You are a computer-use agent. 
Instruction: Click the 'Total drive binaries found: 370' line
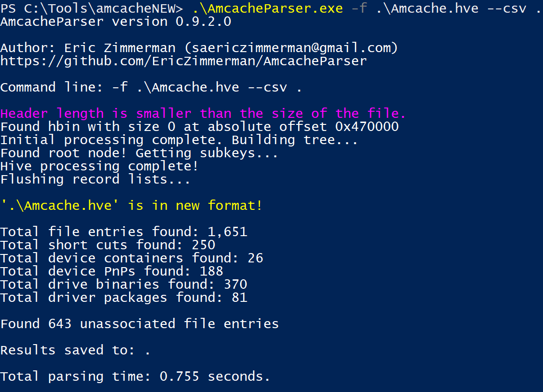click(x=124, y=284)
